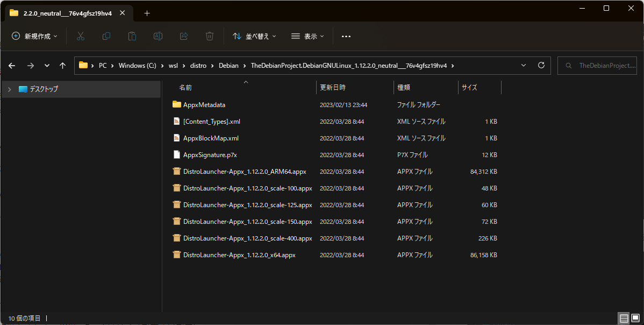Image resolution: width=644 pixels, height=325 pixels.
Task: Sort by 名前 column header
Action: 185,88
